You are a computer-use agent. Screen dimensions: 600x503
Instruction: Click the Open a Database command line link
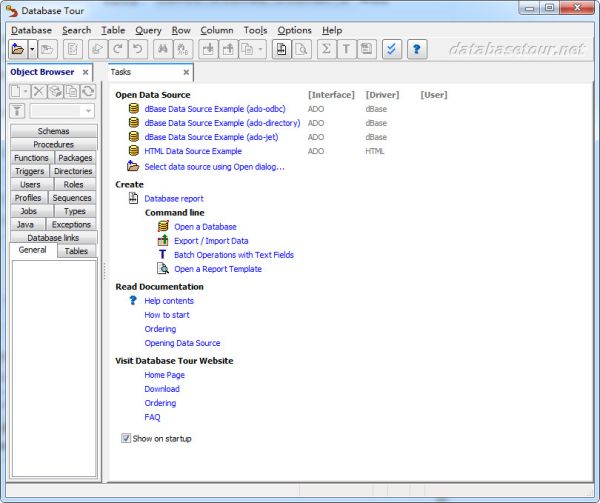[205, 227]
